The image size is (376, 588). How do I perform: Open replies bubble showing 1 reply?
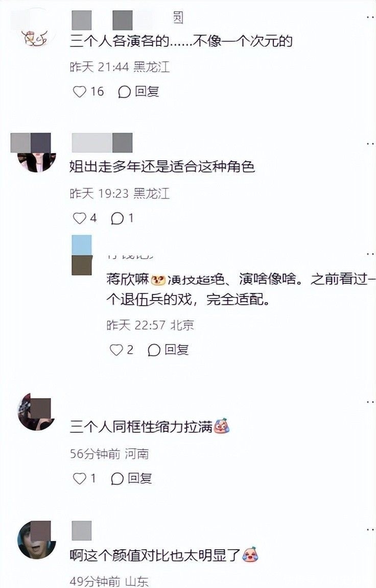pos(122,218)
